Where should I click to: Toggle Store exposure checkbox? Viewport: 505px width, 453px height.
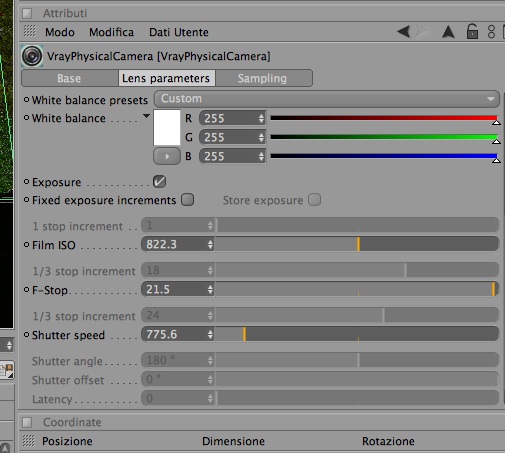314,200
